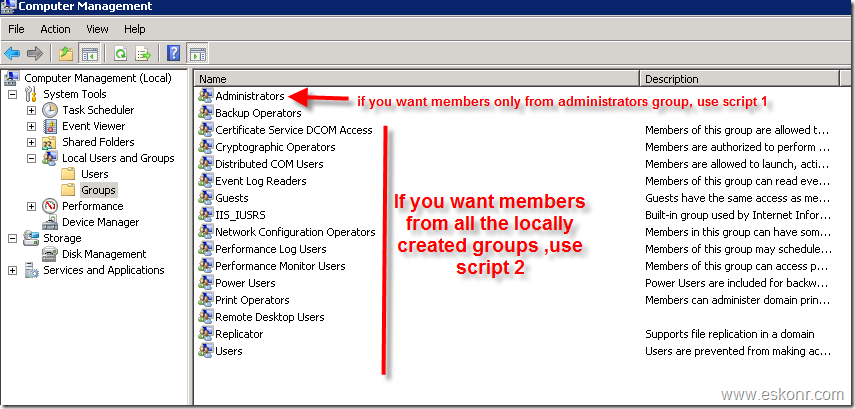Screen dimensions: 855x409
Task: Select Local Users and Groups tree label
Action: point(118,158)
